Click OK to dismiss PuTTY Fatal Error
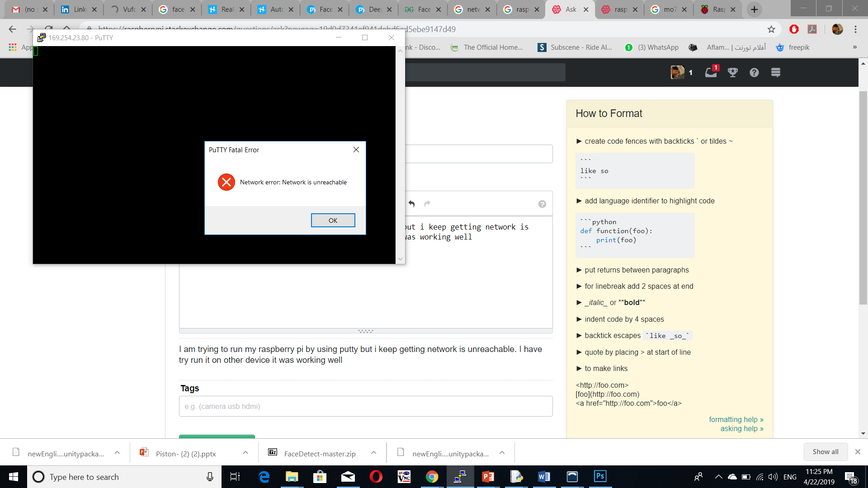 [333, 220]
